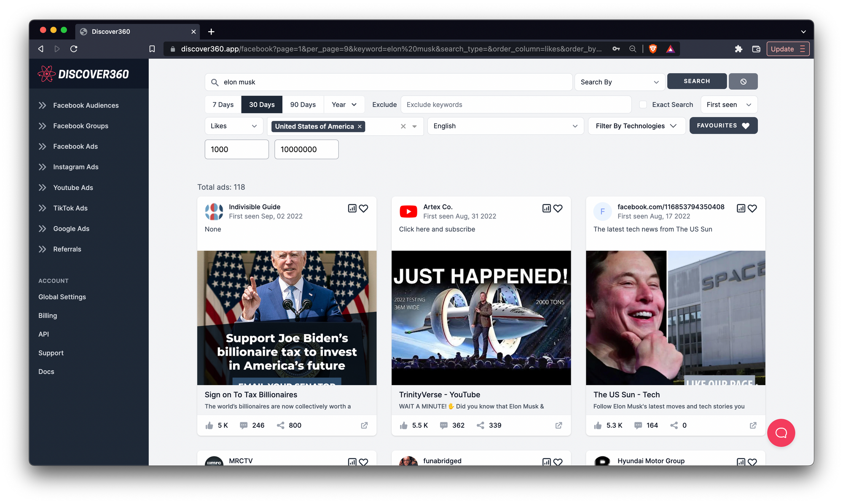Open a new browser tab
This screenshot has width=843, height=504.
[x=211, y=32]
